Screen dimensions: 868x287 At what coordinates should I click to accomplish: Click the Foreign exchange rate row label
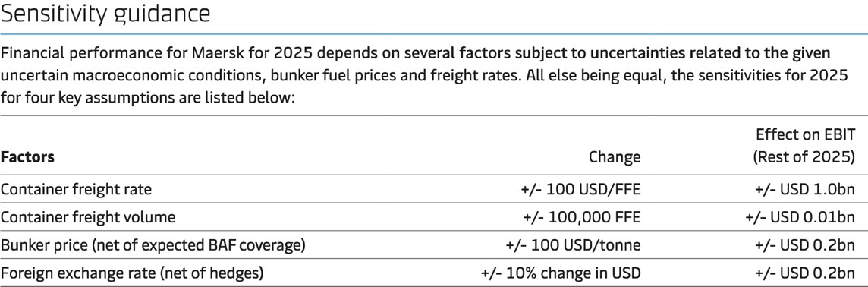(x=132, y=273)
